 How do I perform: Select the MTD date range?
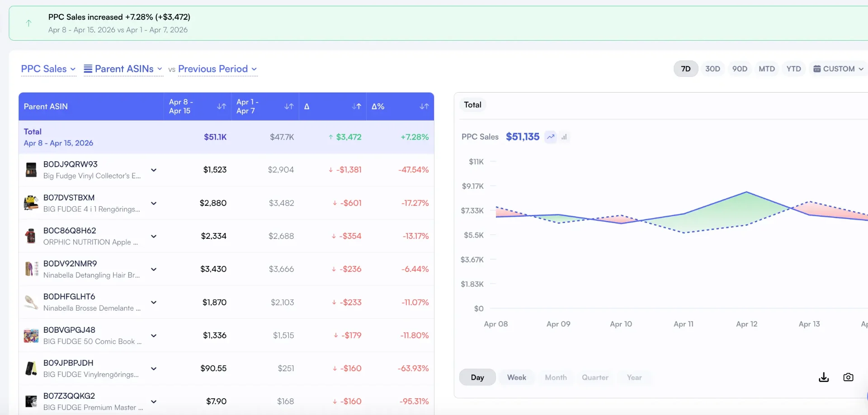[x=767, y=69]
